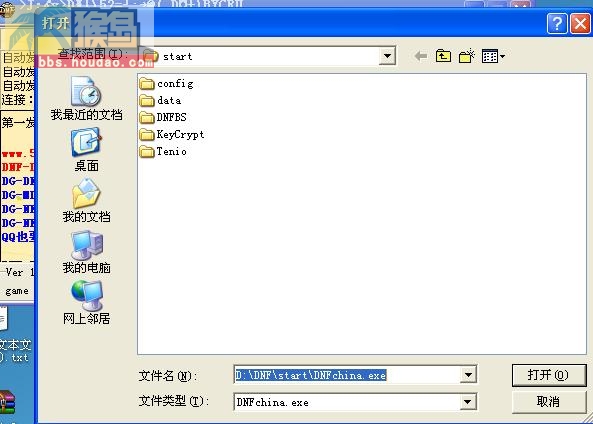
Task: Open the view menu icon
Action: tap(493, 56)
